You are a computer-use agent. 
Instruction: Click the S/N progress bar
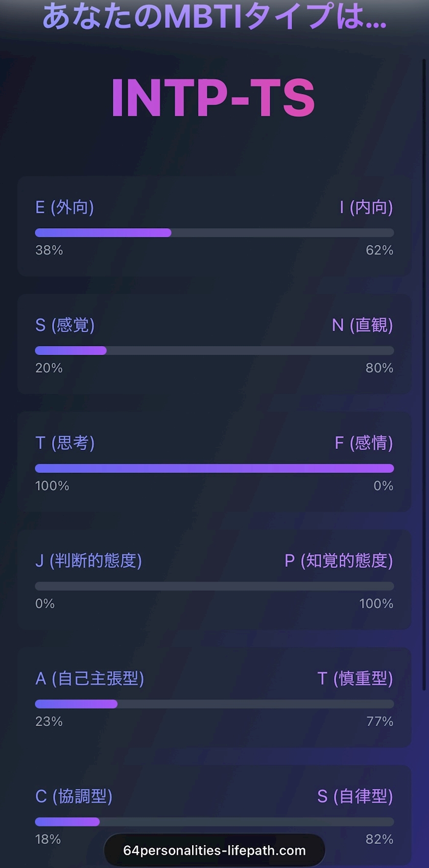[x=214, y=351]
